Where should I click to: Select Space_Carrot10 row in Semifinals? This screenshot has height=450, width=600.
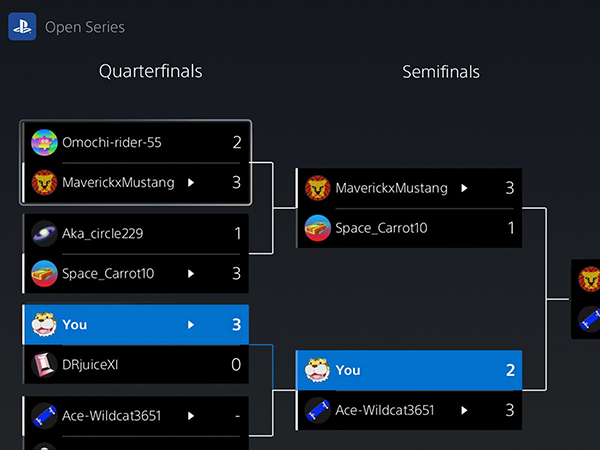[409, 228]
